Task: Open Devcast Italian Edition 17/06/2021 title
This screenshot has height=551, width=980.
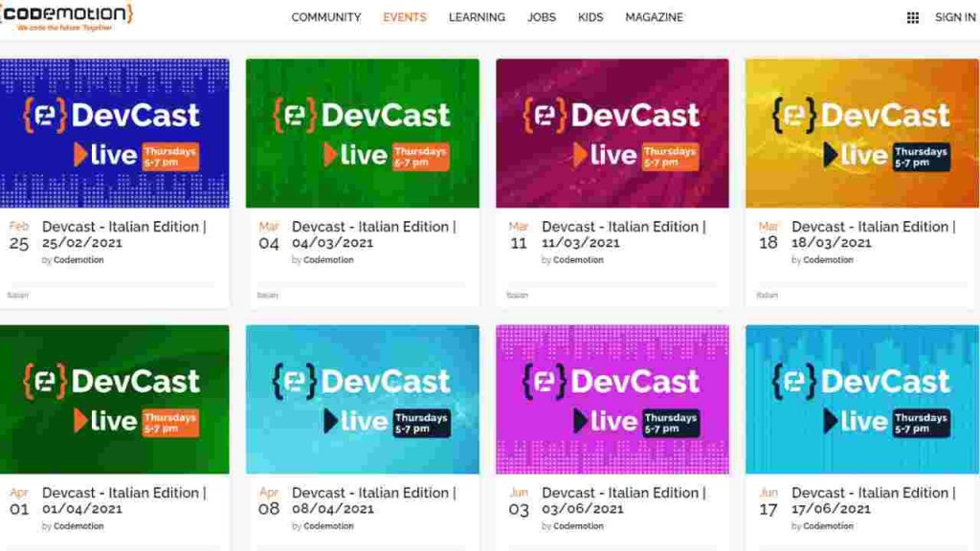Action: [873, 500]
